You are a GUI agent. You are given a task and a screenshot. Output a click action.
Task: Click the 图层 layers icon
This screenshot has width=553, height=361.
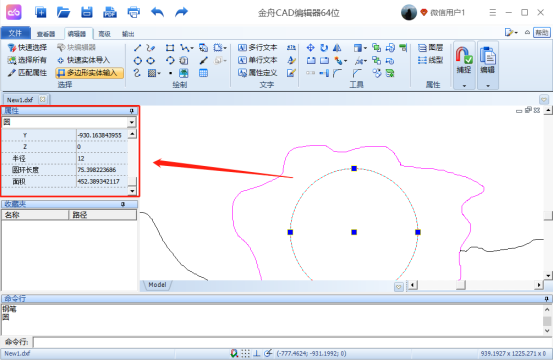(x=430, y=48)
